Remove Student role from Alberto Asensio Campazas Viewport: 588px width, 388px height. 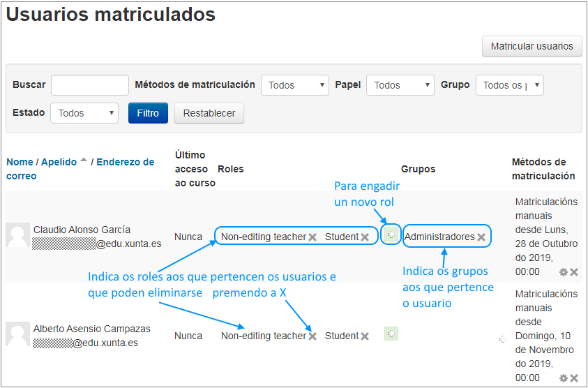pyautogui.click(x=365, y=336)
